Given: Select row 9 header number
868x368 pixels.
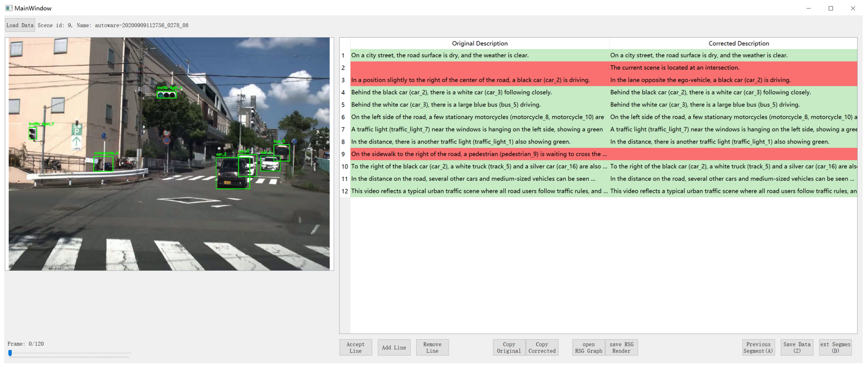Looking at the screenshot, I should 343,154.
